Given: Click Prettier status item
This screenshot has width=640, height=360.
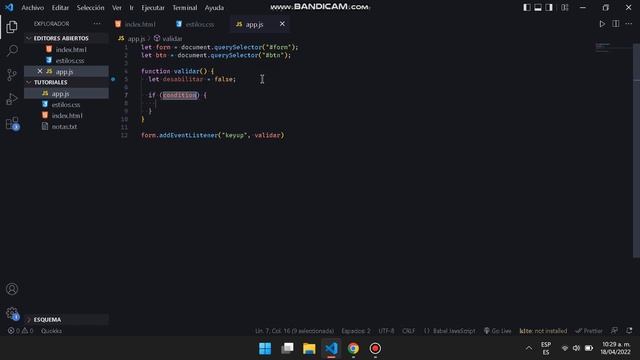Looking at the screenshot, I should (589, 331).
